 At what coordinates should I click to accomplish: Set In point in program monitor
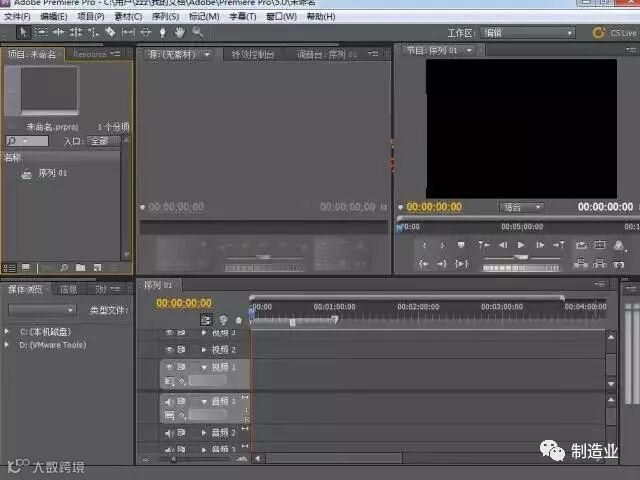[424, 245]
